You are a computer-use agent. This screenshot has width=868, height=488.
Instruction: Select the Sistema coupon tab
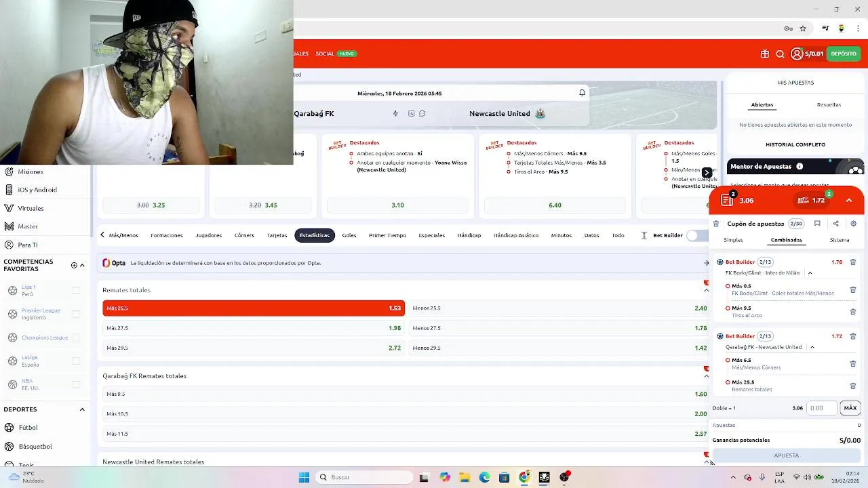point(840,240)
